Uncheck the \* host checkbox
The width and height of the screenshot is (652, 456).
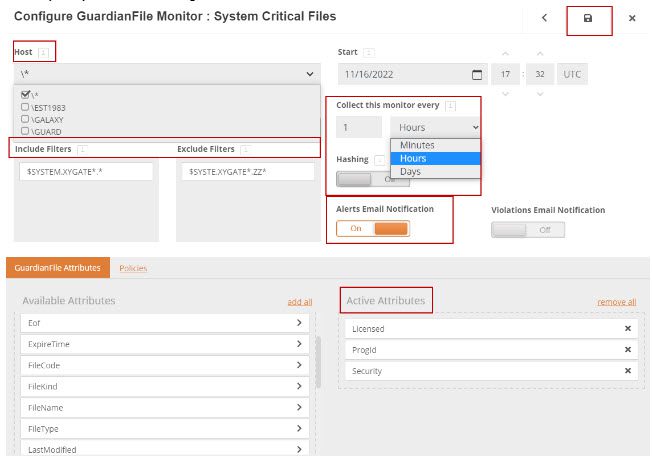25,94
